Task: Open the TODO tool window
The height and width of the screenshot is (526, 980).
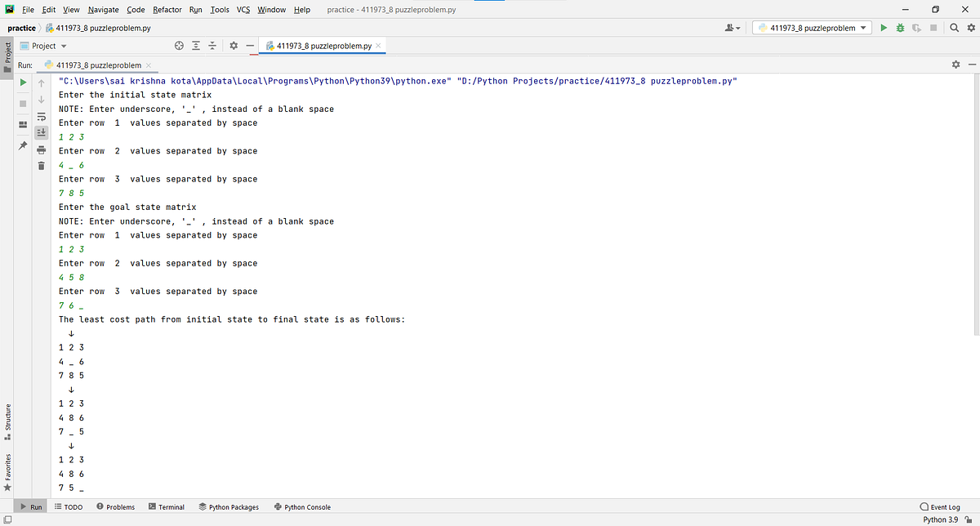Action: point(69,507)
